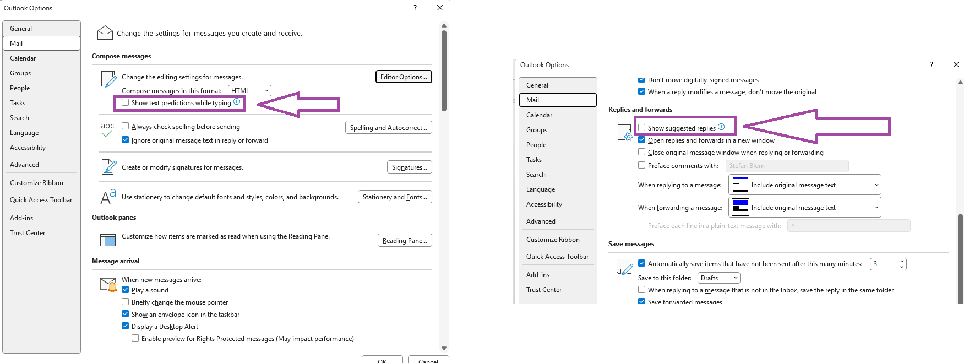Open the When replying to a message dropdown
The width and height of the screenshot is (980, 363).
pyautogui.click(x=805, y=185)
